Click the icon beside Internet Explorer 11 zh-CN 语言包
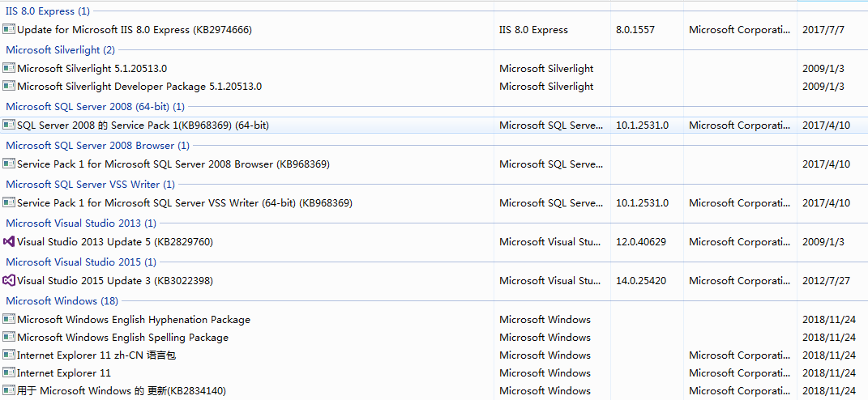 (8, 355)
